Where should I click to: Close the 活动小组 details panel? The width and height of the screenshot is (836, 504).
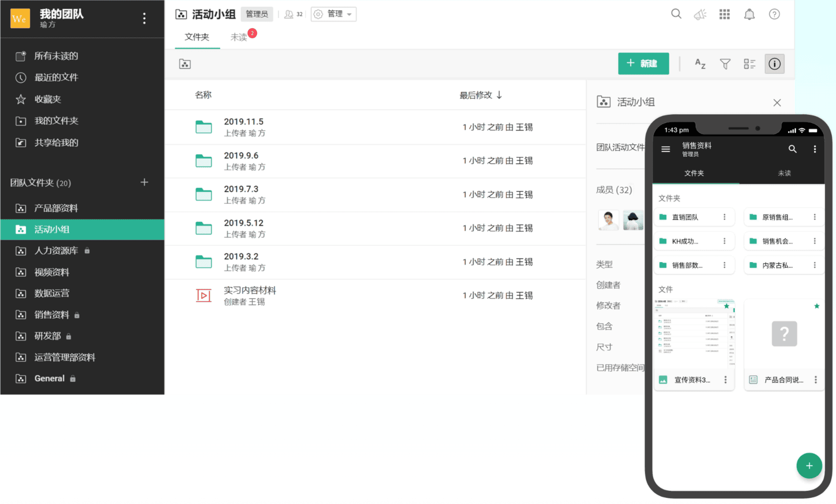point(777,102)
